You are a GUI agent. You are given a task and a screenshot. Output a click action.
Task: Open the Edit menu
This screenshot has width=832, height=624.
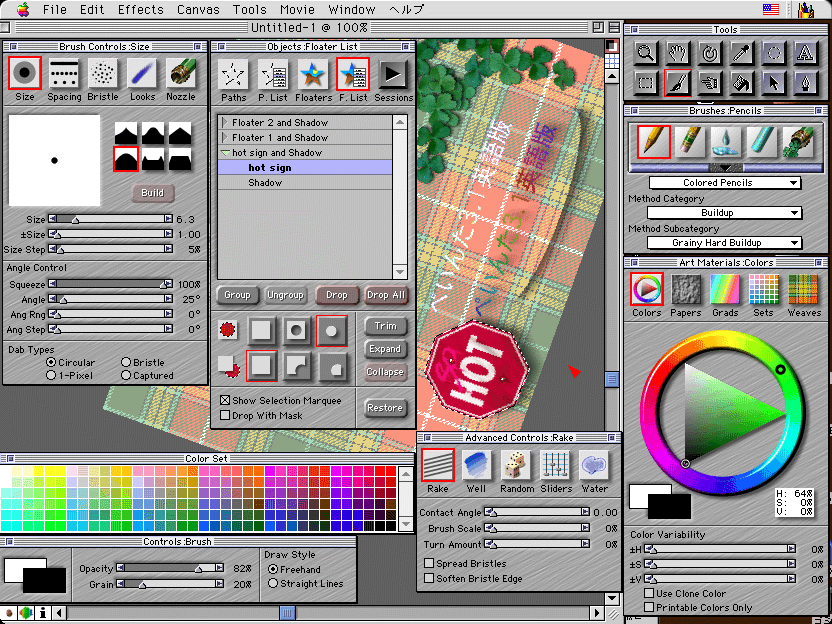[92, 10]
